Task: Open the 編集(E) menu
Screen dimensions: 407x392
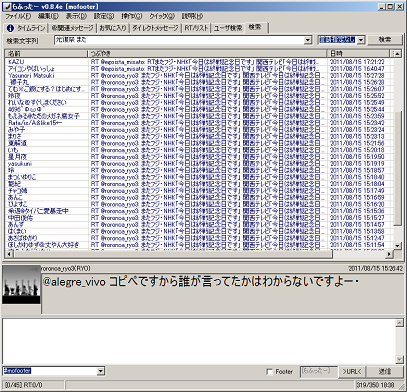Action: [48, 16]
